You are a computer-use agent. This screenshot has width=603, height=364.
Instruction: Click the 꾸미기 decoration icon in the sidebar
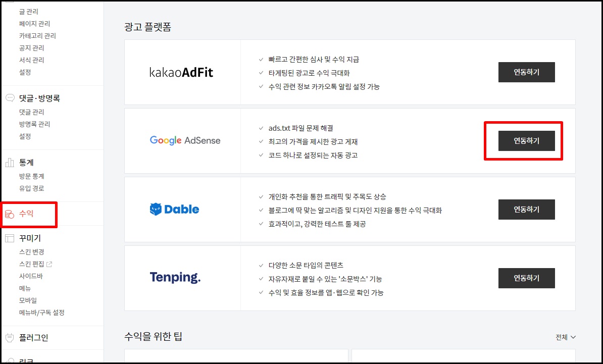coord(9,238)
